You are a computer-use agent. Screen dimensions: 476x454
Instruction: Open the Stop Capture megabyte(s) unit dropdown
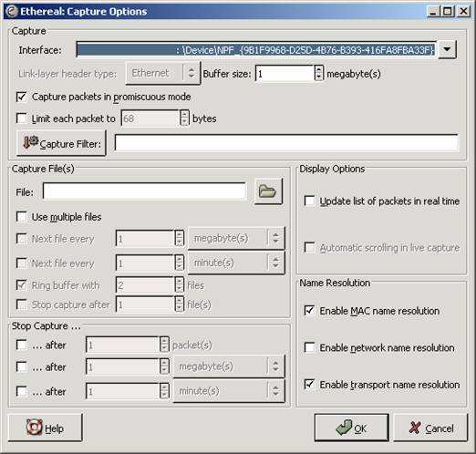tap(229, 366)
